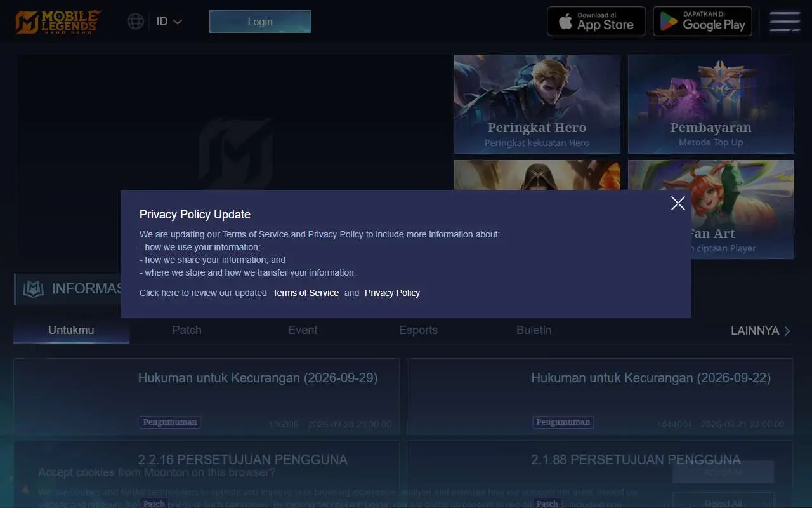Click Pengumuman tag on 2026-09-29 article

pos(170,422)
